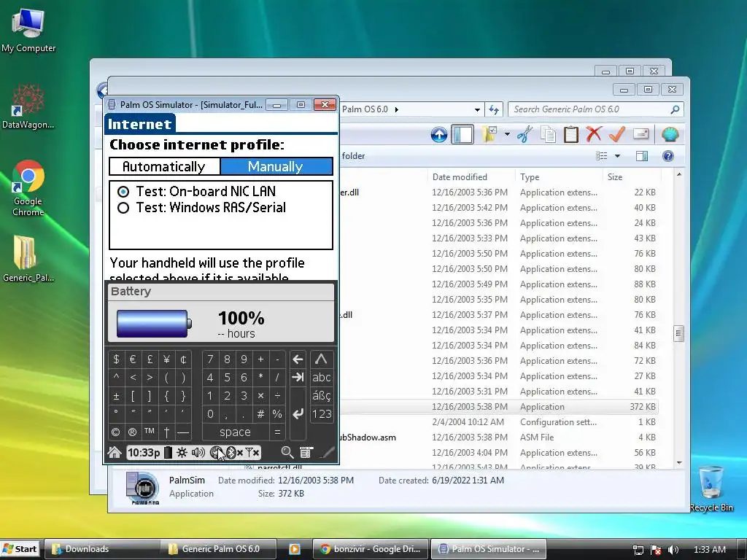Open the views dropdown arrow in Explorer
Viewport: 747px width, 560px height.
(x=617, y=156)
